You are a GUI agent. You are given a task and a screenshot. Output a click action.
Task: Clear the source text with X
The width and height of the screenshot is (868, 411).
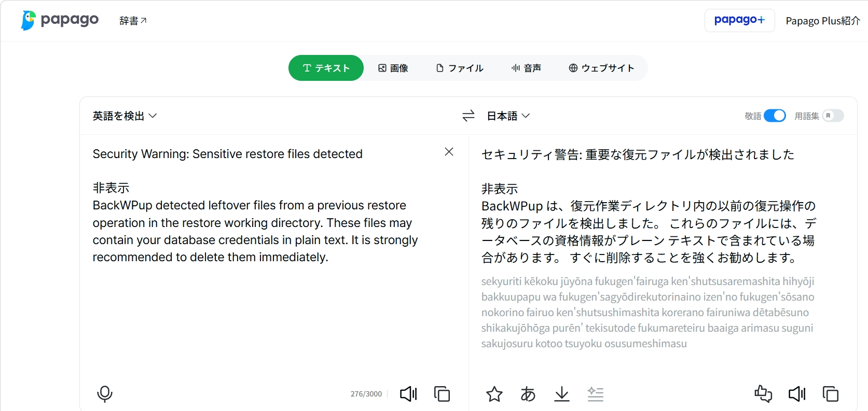449,151
